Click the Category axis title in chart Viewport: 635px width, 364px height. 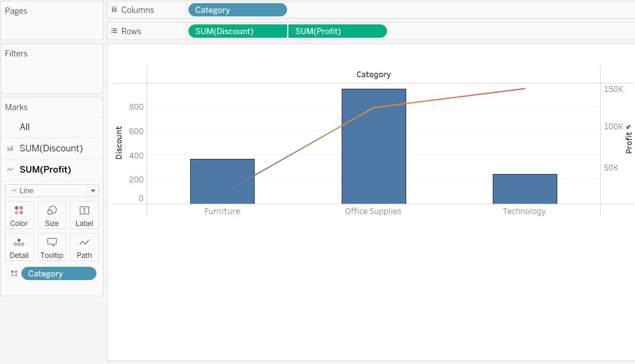(x=373, y=74)
